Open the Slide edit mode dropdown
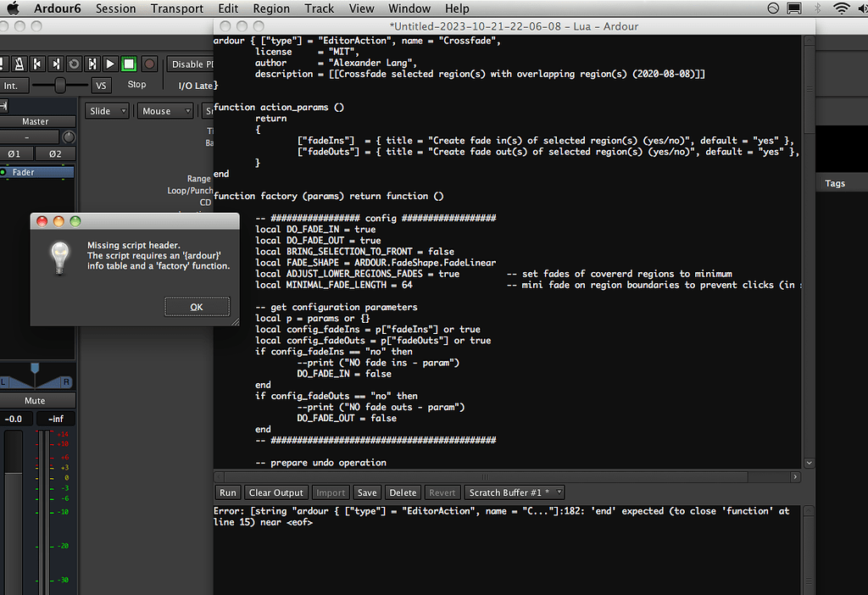868x595 pixels. click(x=107, y=111)
